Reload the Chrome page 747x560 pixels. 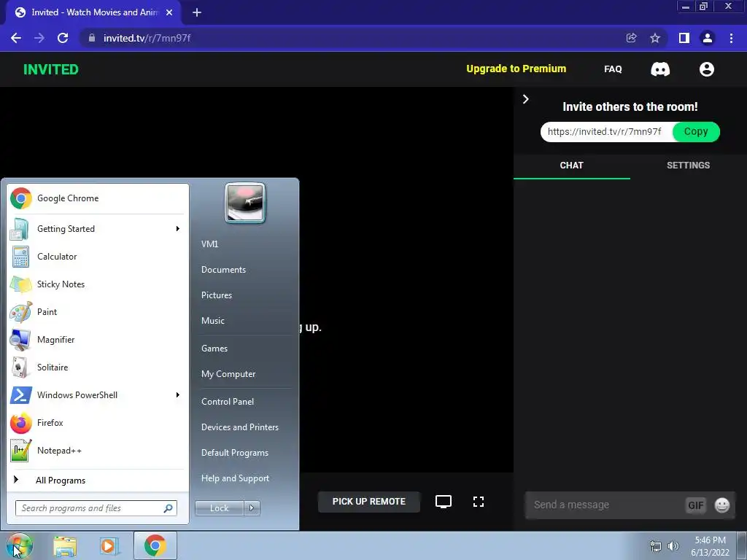63,38
